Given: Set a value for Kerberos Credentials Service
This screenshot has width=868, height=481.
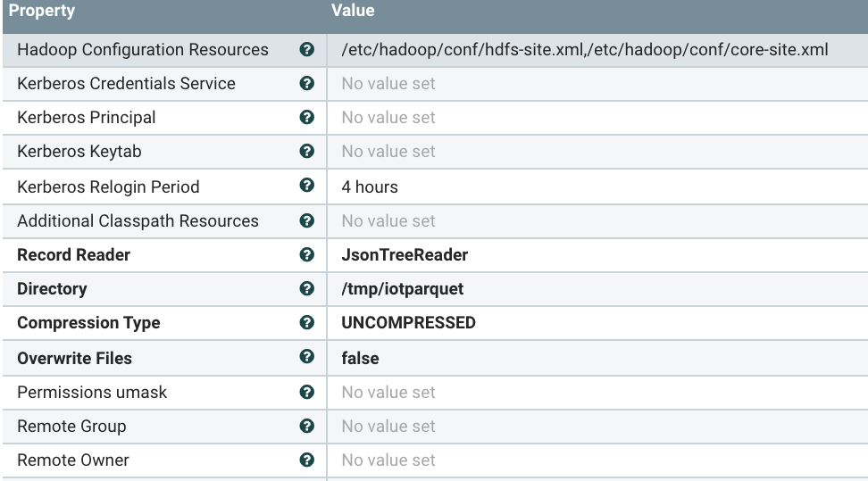Looking at the screenshot, I should click(388, 85).
